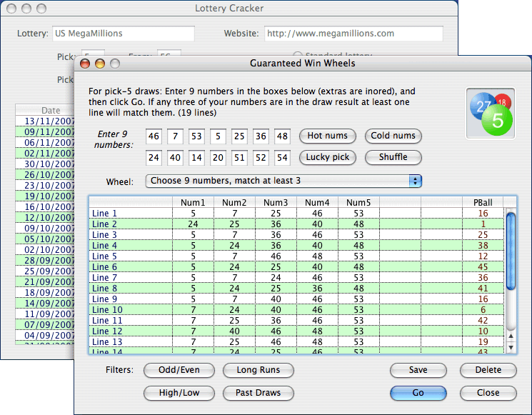
Task: Click the lottery balls app icon
Action: [x=489, y=112]
